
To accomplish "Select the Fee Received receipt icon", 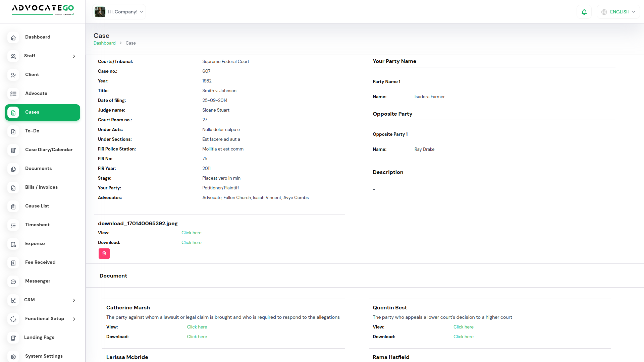I will 13,263.
